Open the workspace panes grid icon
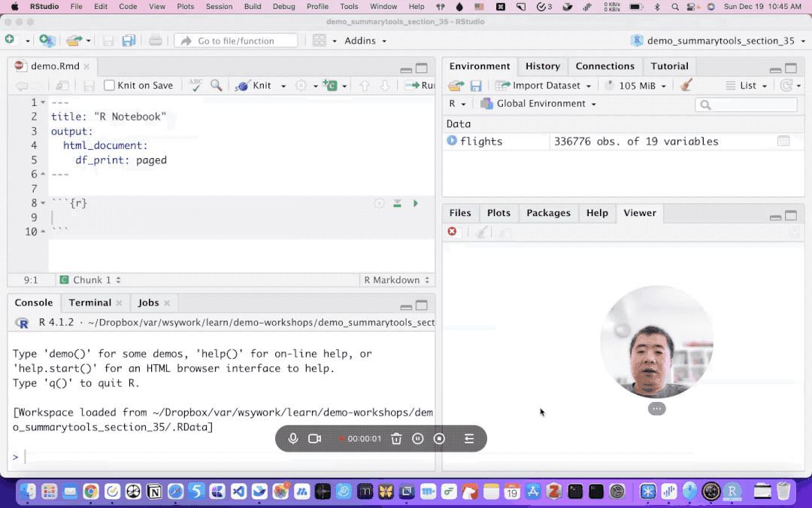Image resolution: width=812 pixels, height=508 pixels. [320, 41]
